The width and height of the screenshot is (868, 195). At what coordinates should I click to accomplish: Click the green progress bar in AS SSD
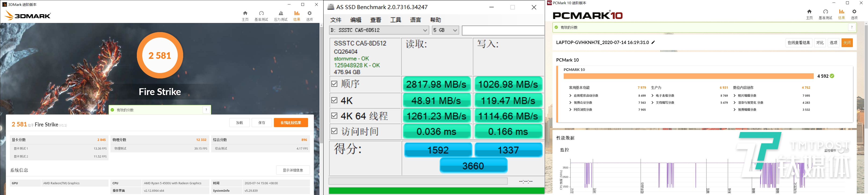click(x=436, y=191)
